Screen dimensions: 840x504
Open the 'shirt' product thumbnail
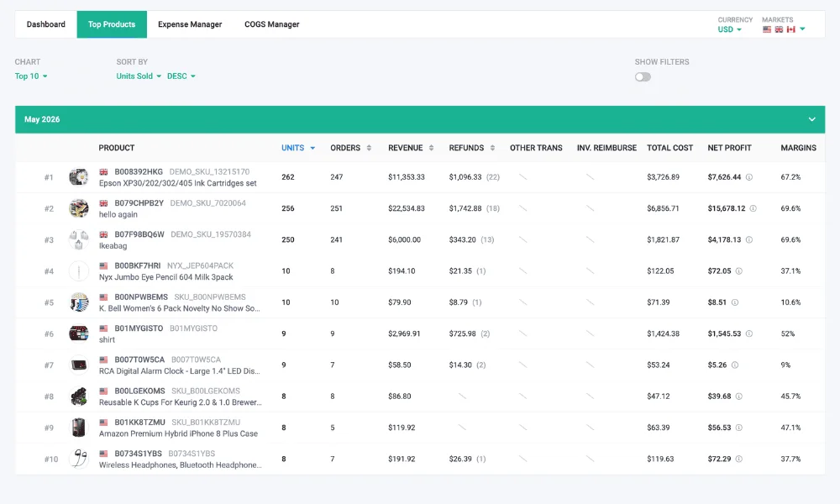pyautogui.click(x=79, y=333)
